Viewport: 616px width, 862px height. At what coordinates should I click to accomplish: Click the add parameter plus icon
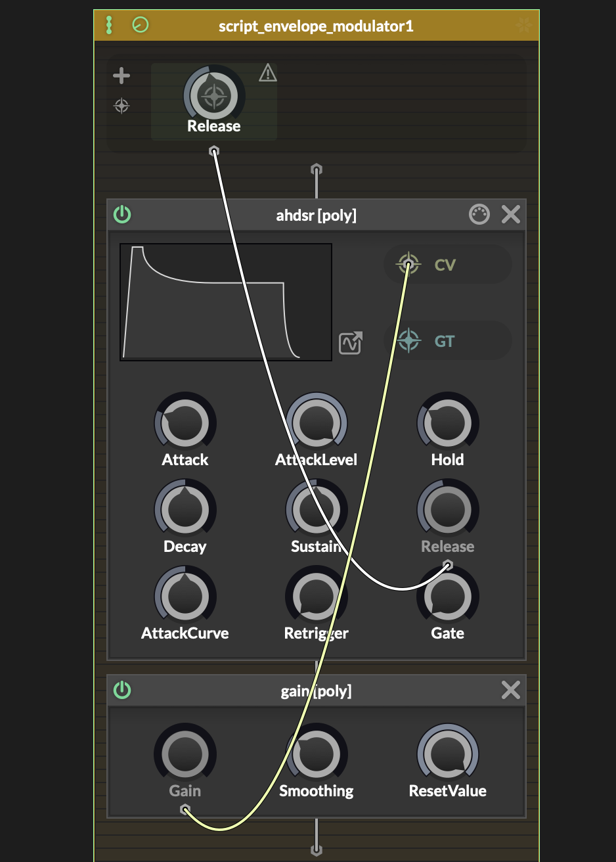[121, 76]
